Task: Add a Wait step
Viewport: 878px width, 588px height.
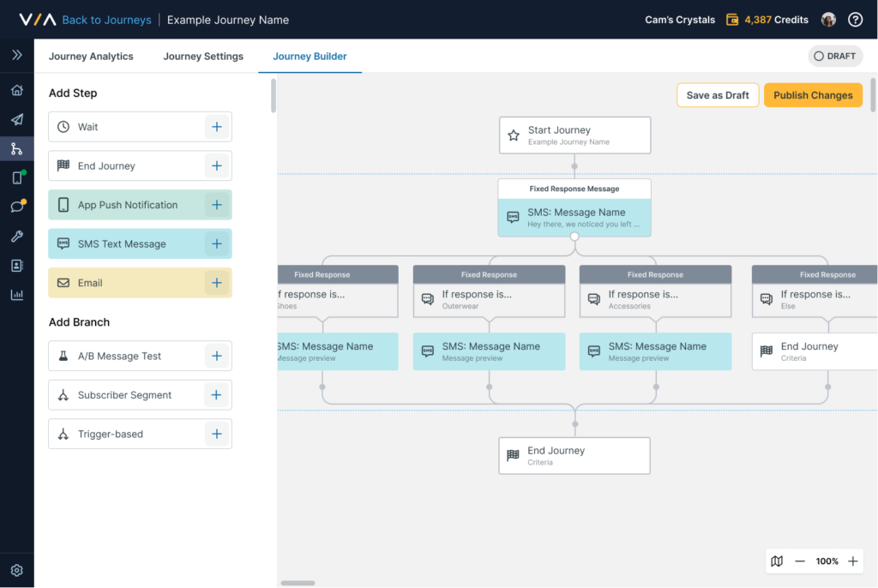Action: 217,127
